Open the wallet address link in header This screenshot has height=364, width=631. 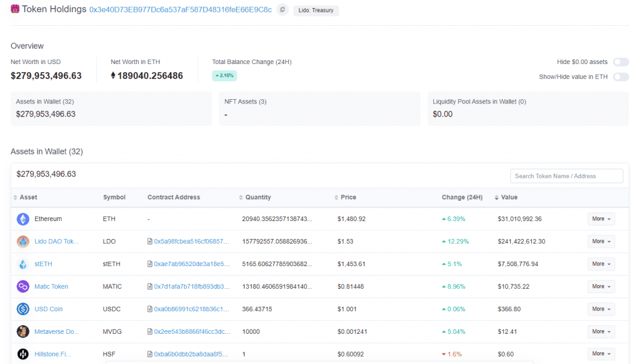click(181, 10)
